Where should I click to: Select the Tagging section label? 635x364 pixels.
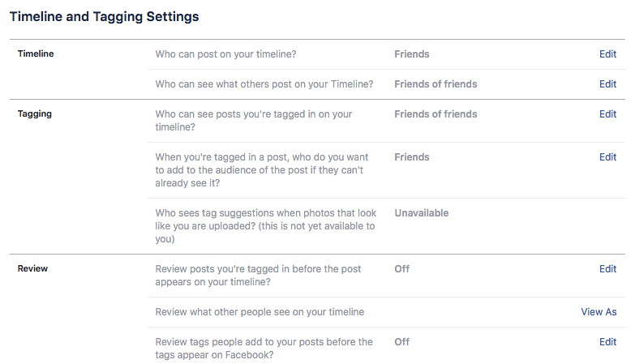pos(35,114)
